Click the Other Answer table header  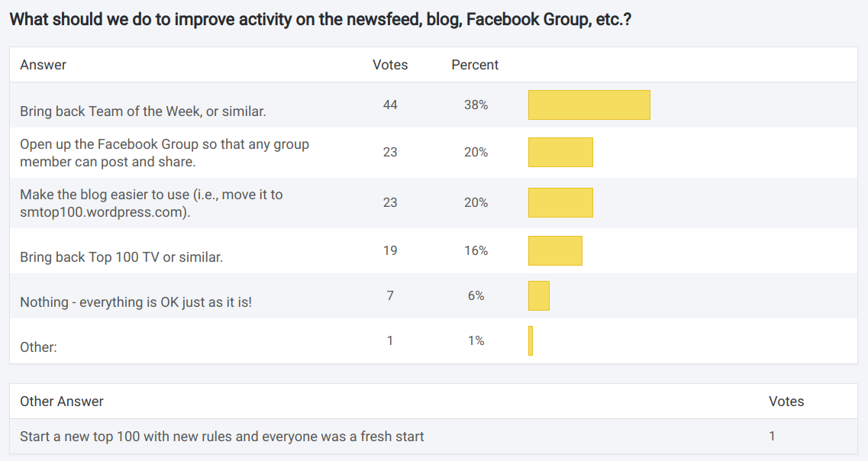tap(62, 401)
